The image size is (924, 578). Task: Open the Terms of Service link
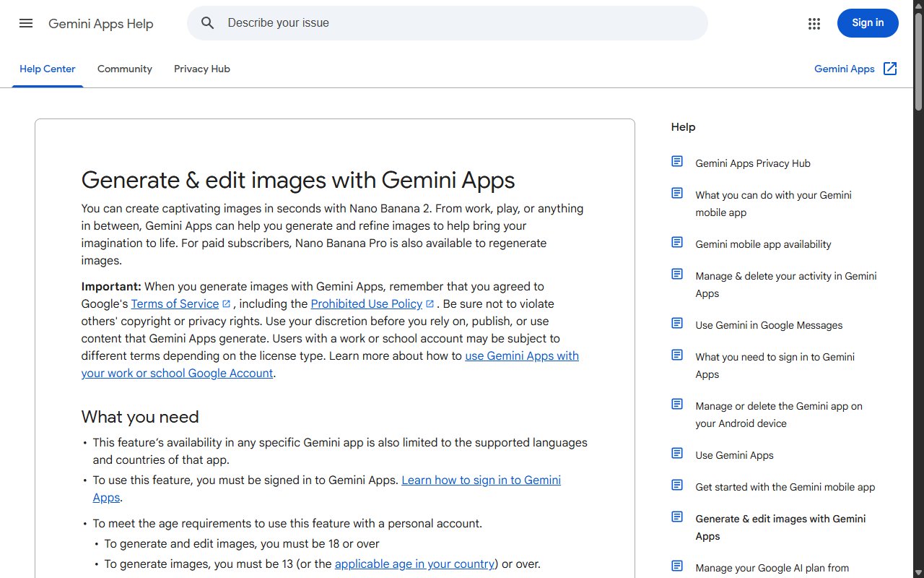pos(175,304)
